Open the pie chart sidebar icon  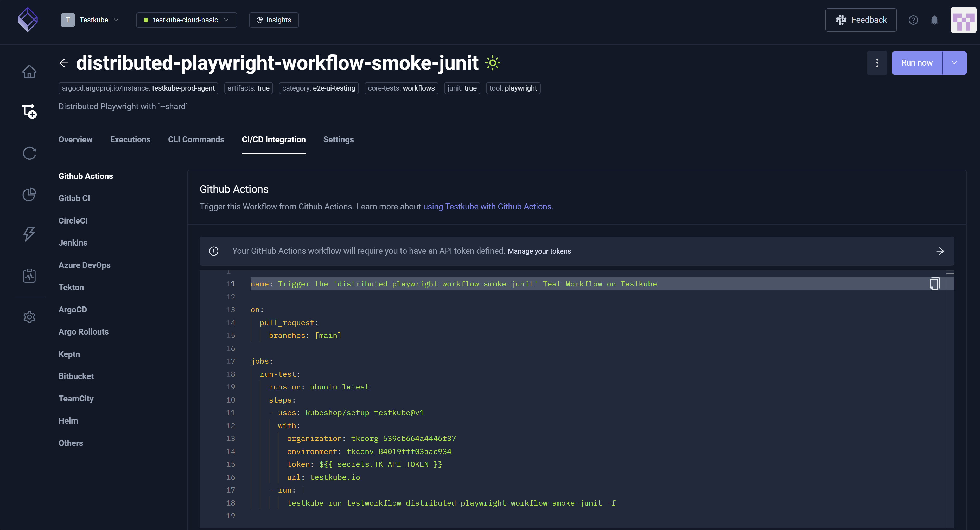point(29,194)
